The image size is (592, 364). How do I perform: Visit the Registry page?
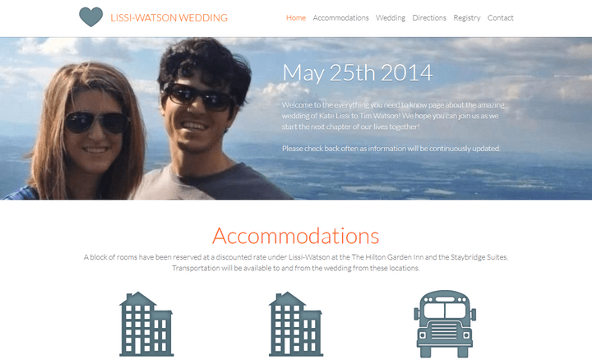pyautogui.click(x=467, y=18)
